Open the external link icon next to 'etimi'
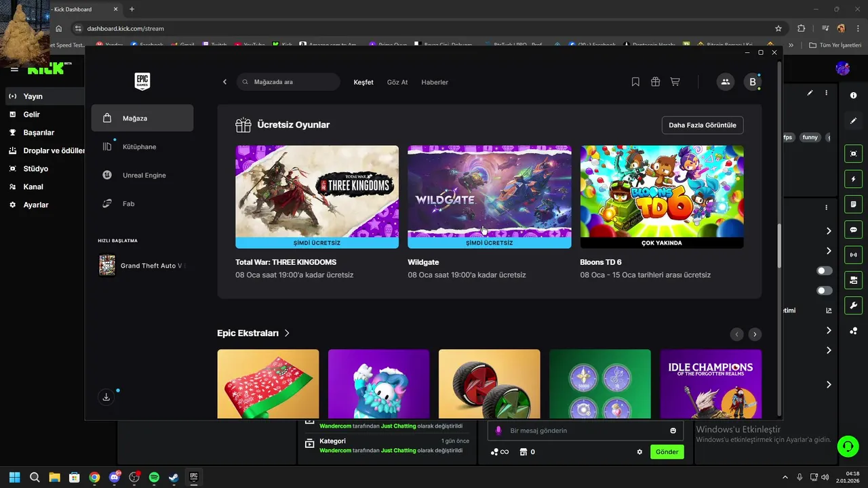 click(829, 310)
